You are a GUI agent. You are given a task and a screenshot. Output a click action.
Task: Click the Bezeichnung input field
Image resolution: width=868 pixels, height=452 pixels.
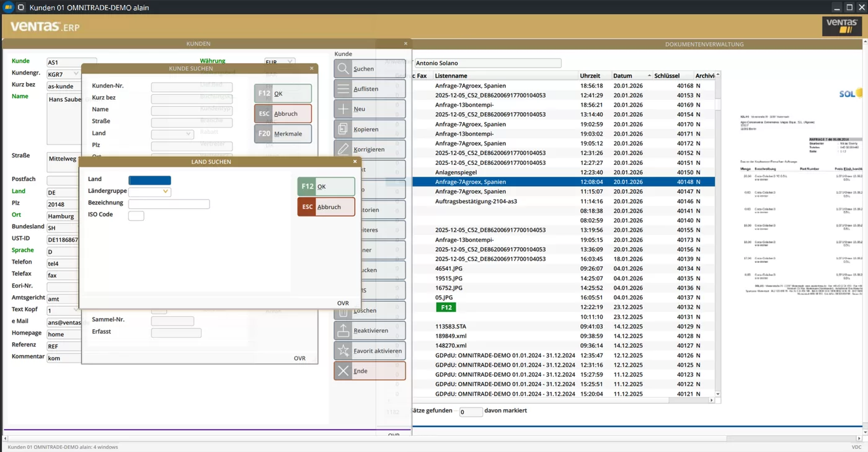169,204
